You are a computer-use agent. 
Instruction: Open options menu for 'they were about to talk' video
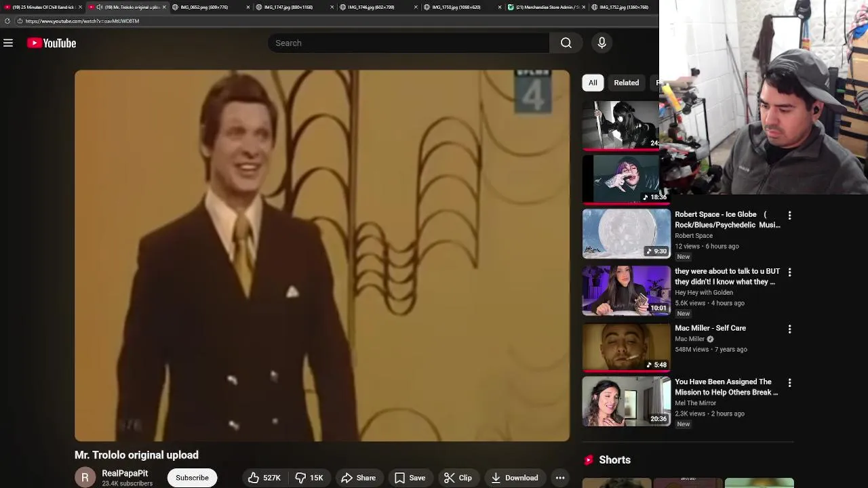789,272
